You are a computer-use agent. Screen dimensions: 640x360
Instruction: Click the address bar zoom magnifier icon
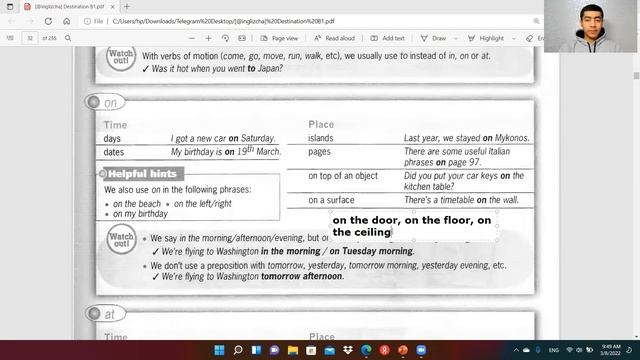(536, 21)
